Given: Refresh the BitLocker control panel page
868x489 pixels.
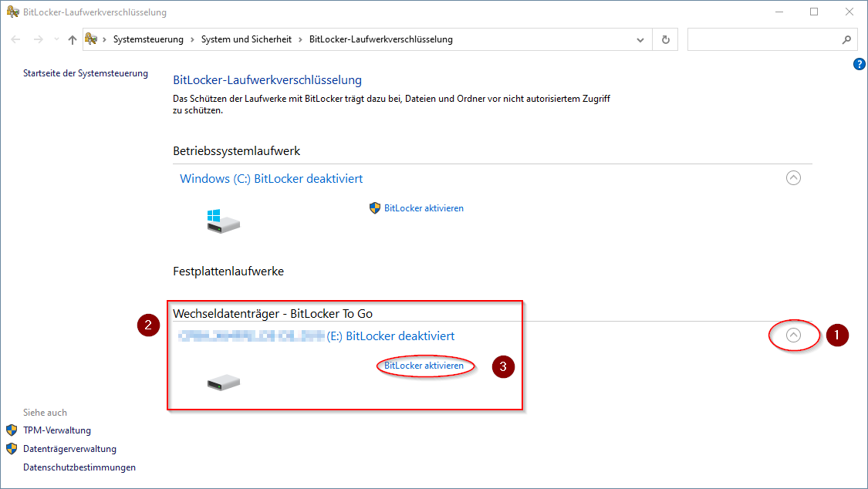Looking at the screenshot, I should pyautogui.click(x=665, y=39).
